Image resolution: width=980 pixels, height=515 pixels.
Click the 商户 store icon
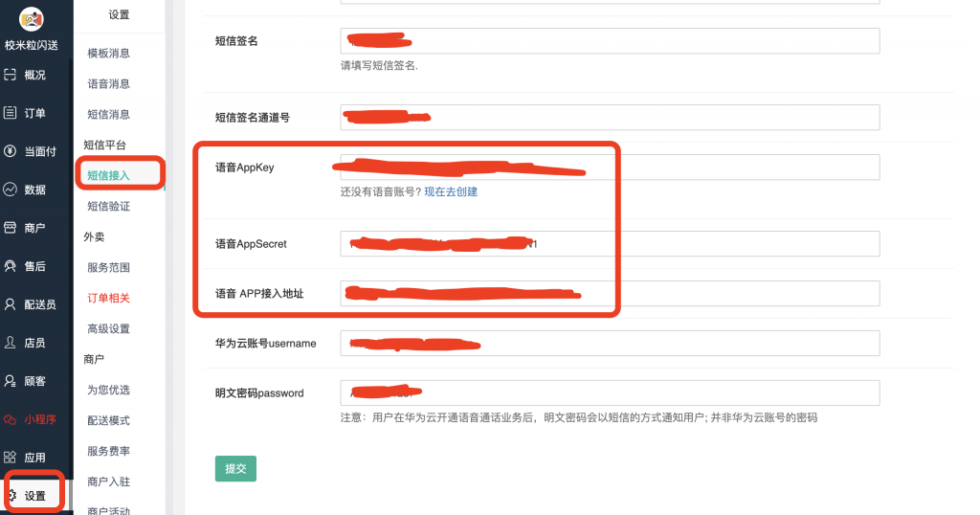coord(10,228)
